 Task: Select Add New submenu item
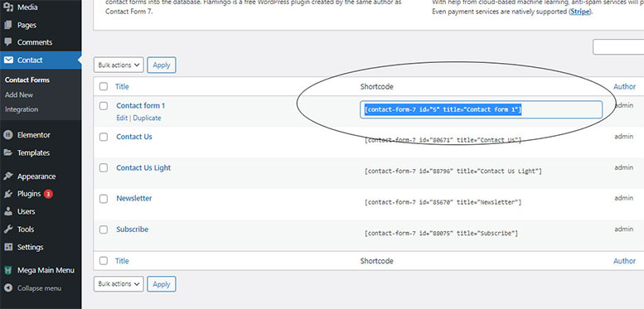click(19, 94)
